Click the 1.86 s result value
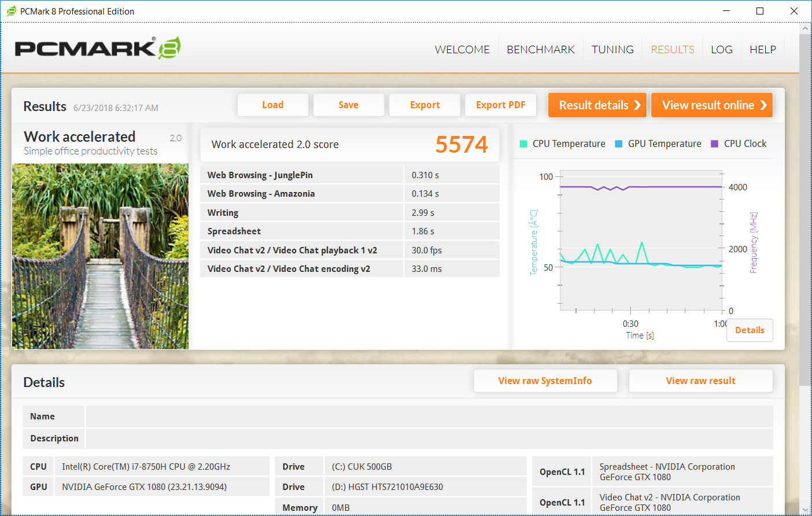Image resolution: width=812 pixels, height=516 pixels. (423, 231)
